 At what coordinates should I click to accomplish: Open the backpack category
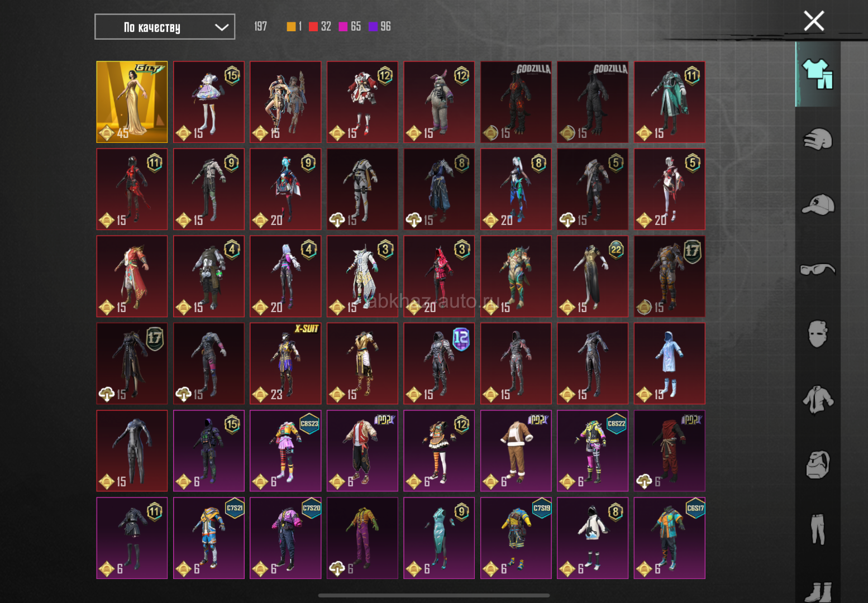point(817,465)
